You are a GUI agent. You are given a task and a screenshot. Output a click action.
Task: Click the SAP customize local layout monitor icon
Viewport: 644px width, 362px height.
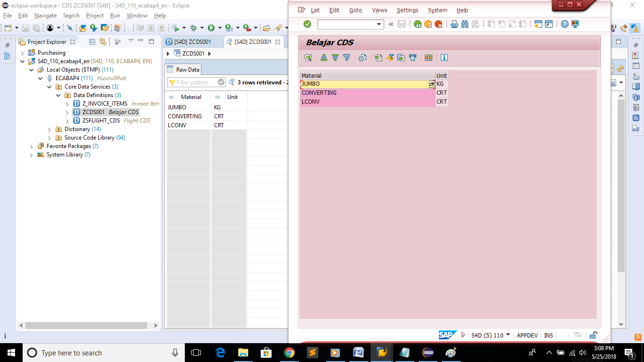tap(575, 24)
